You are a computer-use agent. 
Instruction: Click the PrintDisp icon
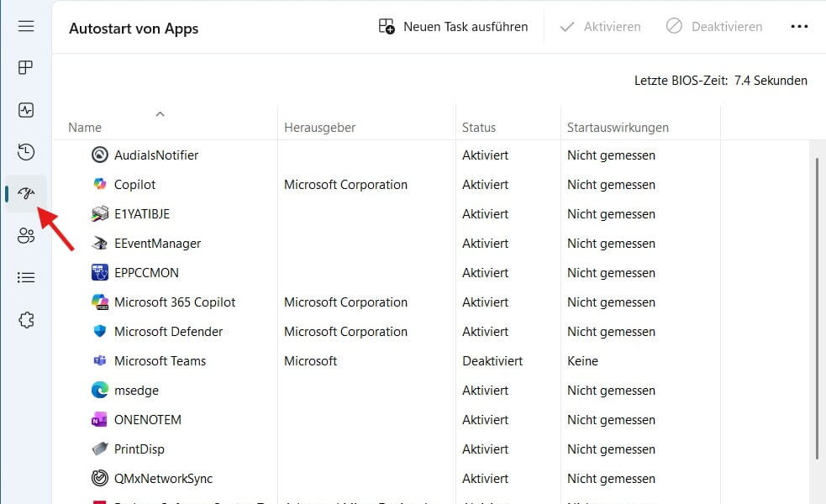pyautogui.click(x=99, y=449)
